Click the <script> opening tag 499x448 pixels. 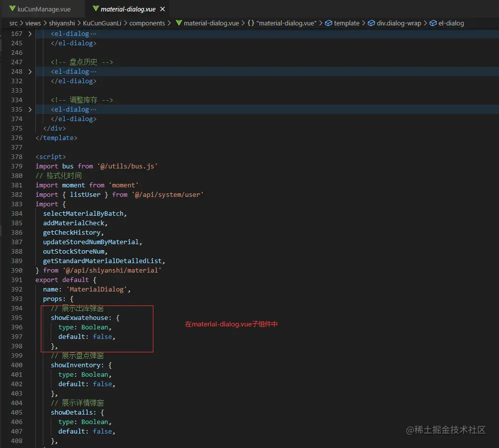pos(51,157)
